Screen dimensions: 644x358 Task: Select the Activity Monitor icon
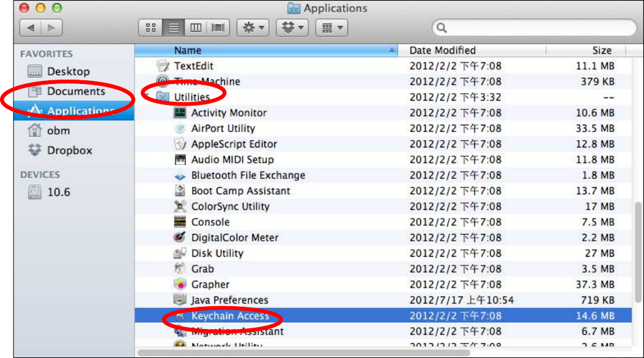tap(180, 112)
